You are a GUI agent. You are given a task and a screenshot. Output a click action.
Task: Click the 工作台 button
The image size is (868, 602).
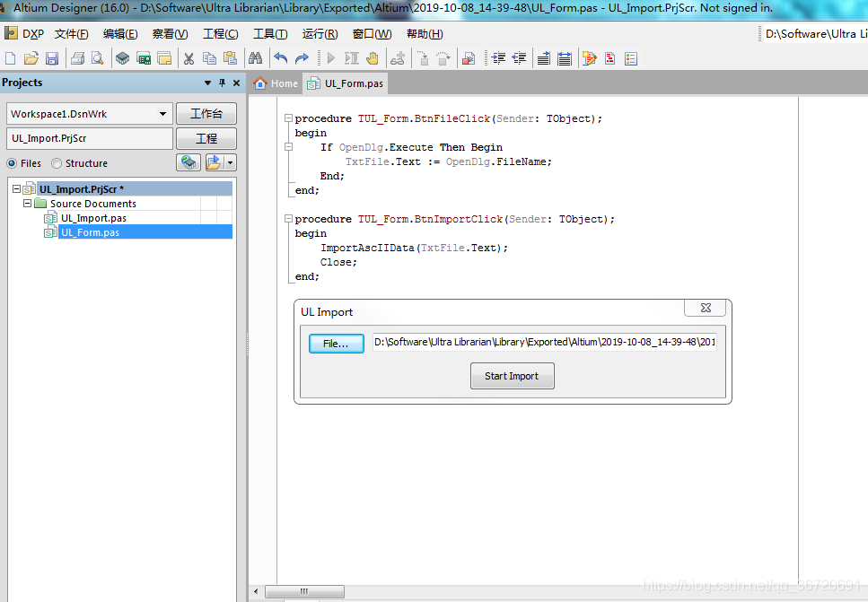pyautogui.click(x=206, y=114)
